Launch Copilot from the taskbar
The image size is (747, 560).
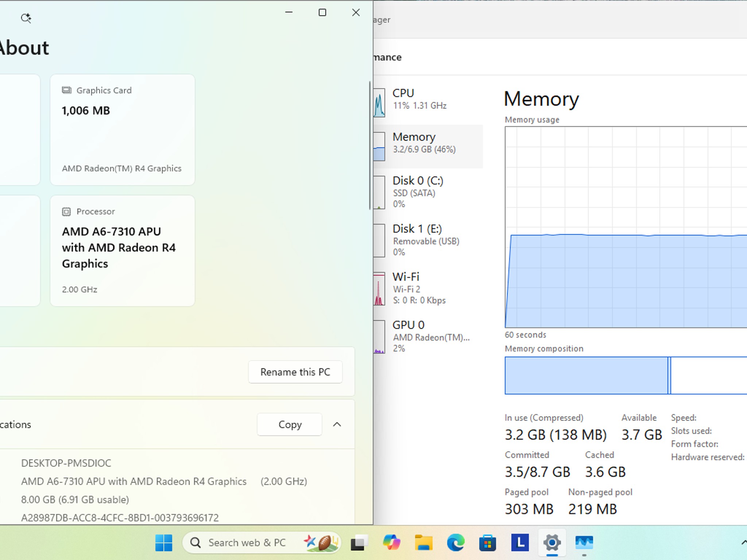[391, 543]
